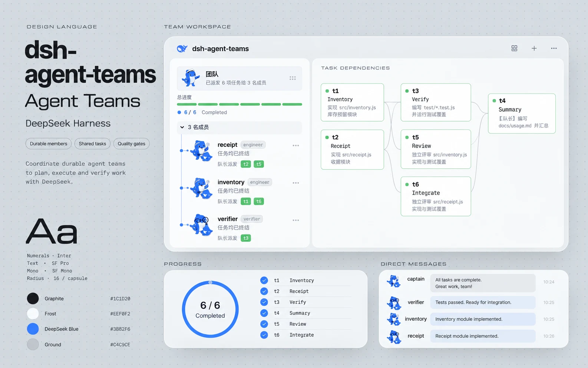
Task: Toggle the t1 Inventory checkmark
Action: point(264,280)
